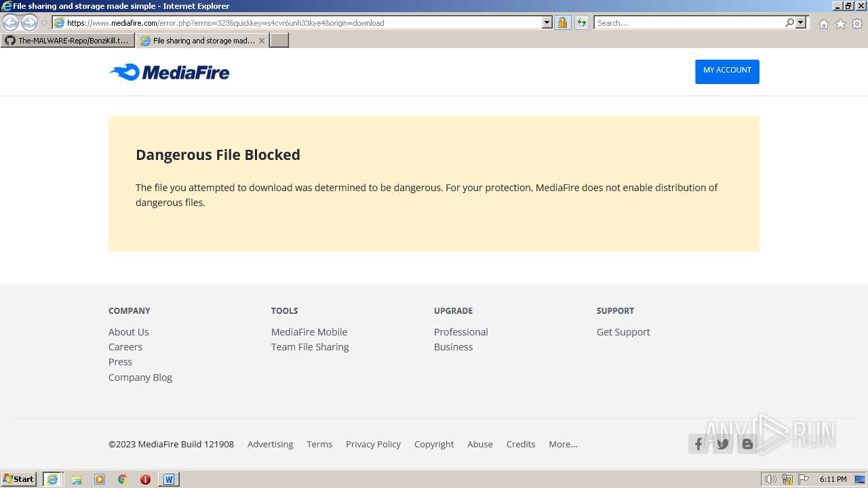Screen dimensions: 868x488
Task: Open the Favorites star icon
Action: pyautogui.click(x=840, y=24)
